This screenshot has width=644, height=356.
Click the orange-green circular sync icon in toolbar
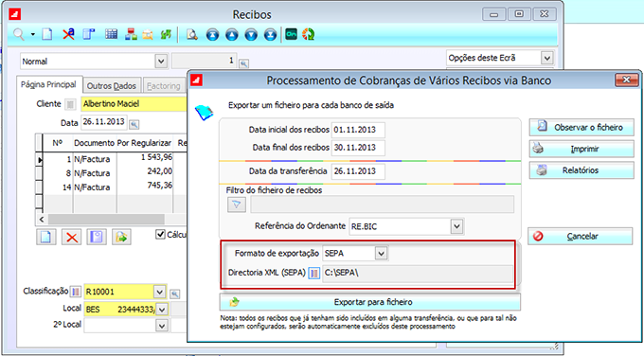[309, 34]
